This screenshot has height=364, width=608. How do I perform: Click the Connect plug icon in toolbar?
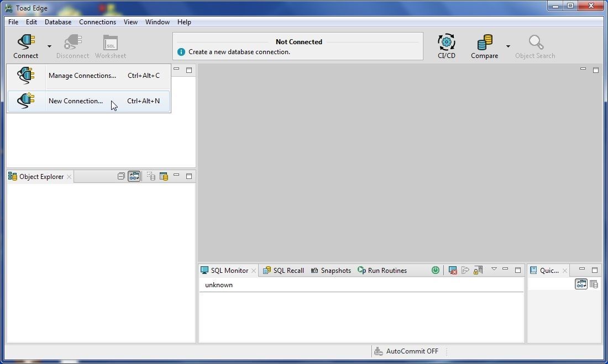coord(26,42)
